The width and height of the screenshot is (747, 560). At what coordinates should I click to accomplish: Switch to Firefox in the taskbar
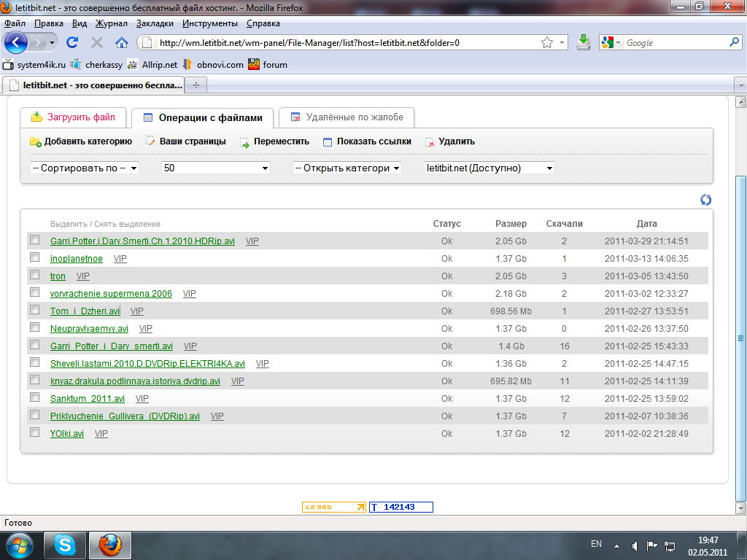point(110,545)
